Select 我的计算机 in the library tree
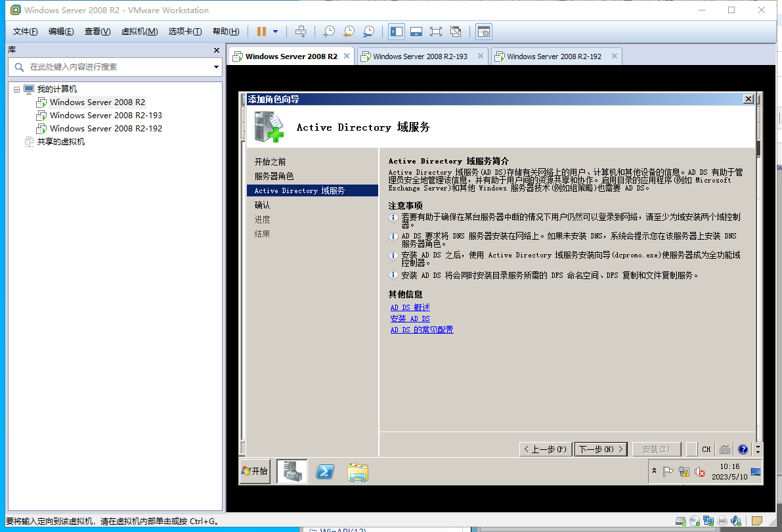The image size is (782, 532). pos(57,89)
